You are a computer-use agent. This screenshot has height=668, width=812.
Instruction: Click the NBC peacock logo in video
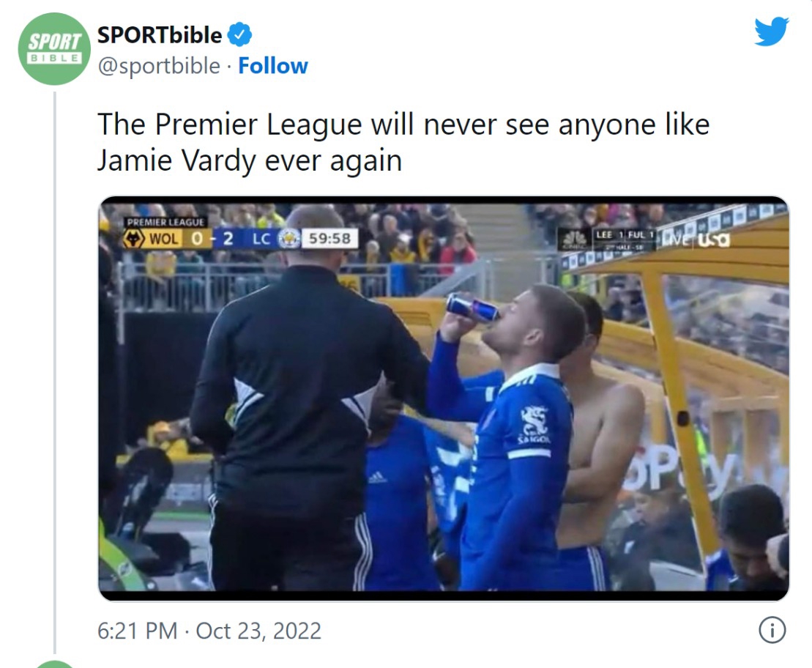coord(574,240)
